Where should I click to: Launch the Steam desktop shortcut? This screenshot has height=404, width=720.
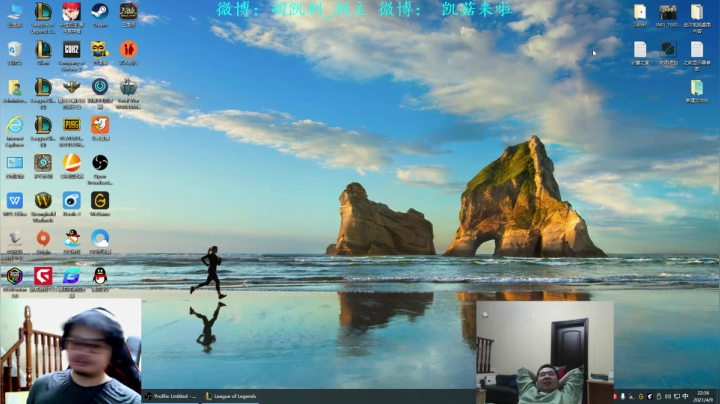point(100,11)
